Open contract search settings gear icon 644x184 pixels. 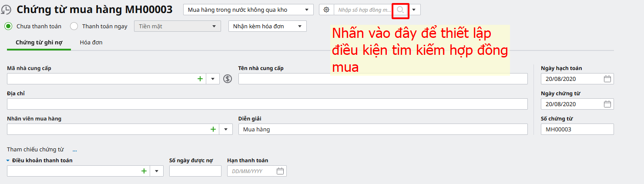pyautogui.click(x=326, y=10)
